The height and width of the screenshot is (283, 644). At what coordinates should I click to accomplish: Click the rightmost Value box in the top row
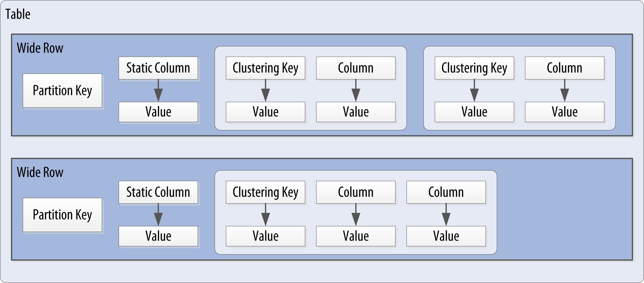click(x=565, y=112)
